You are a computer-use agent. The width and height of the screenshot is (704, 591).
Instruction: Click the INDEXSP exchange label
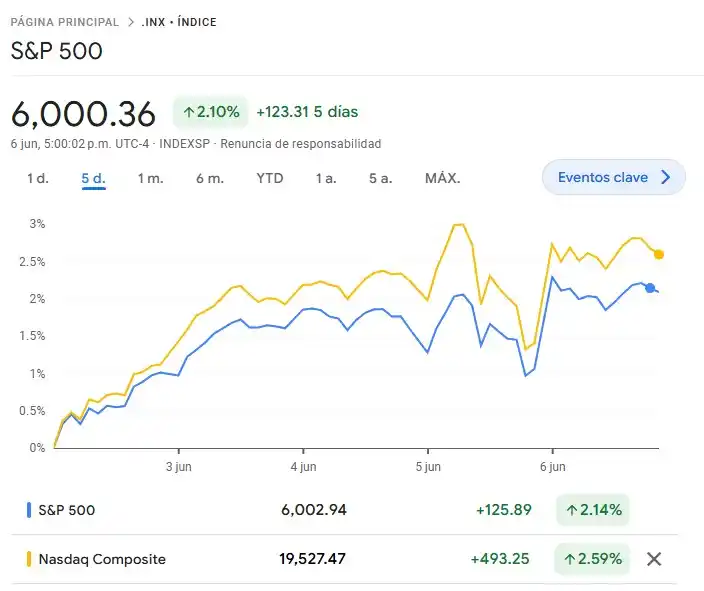[x=185, y=144]
